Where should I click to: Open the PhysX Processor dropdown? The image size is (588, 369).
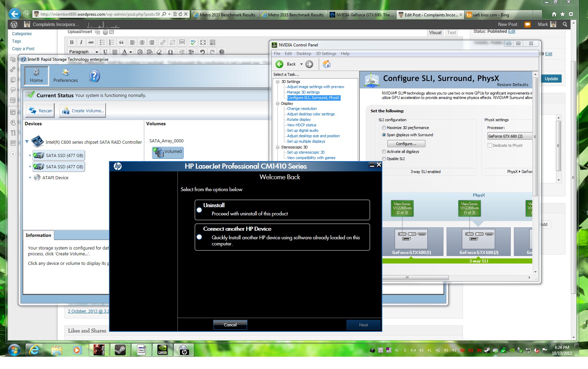click(x=509, y=136)
